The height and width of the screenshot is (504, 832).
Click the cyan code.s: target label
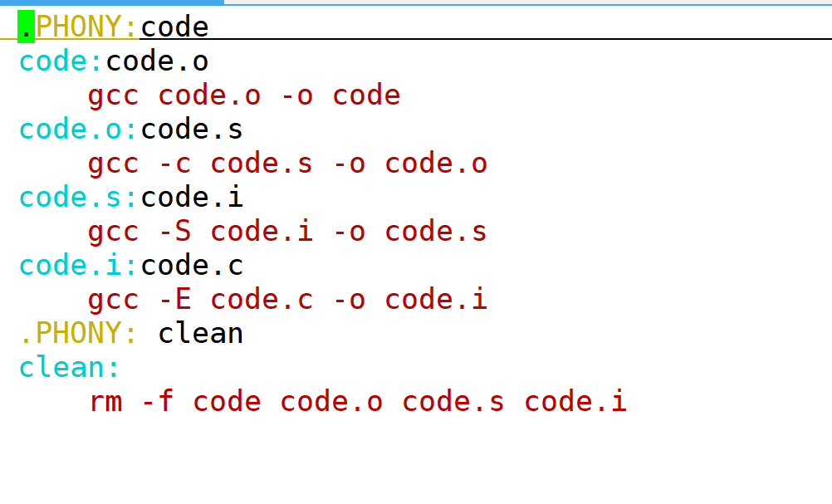coord(77,198)
